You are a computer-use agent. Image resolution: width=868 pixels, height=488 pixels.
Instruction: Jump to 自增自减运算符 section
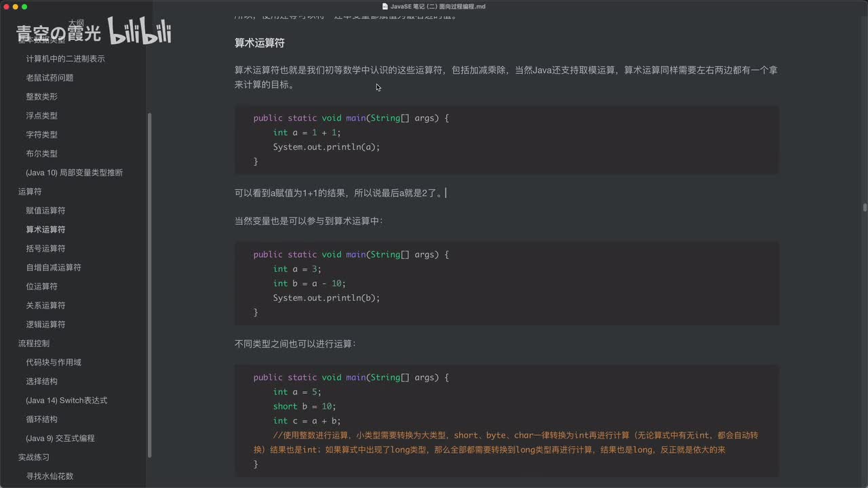54,268
